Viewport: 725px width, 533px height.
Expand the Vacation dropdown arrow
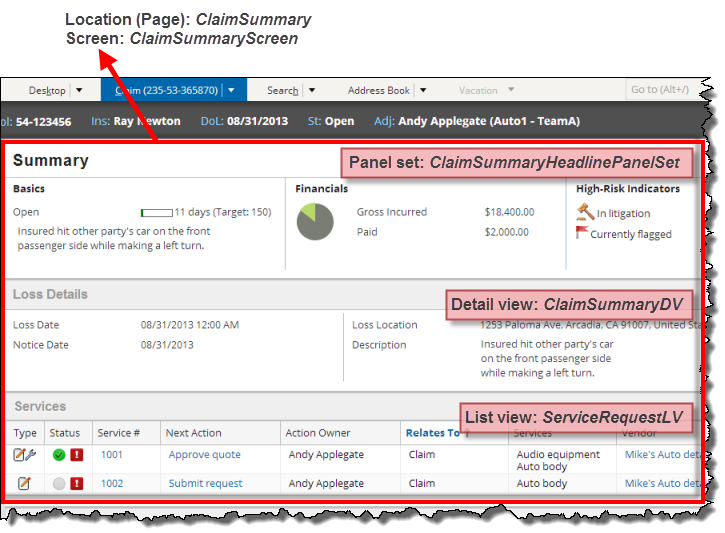pyautogui.click(x=511, y=90)
